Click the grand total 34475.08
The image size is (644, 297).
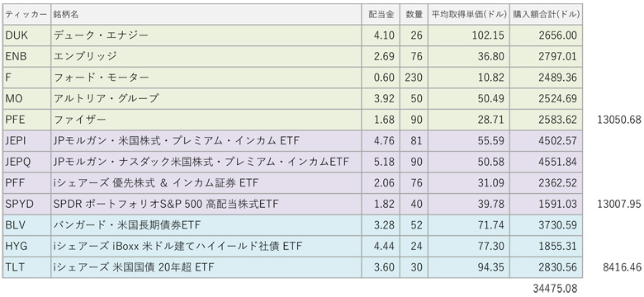click(x=555, y=289)
